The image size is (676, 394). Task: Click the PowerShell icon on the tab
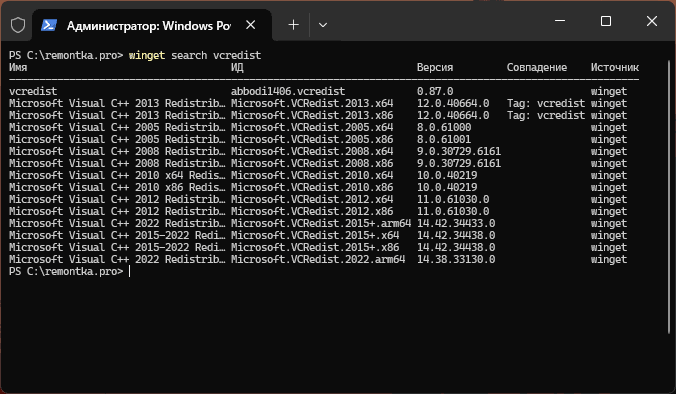49,25
